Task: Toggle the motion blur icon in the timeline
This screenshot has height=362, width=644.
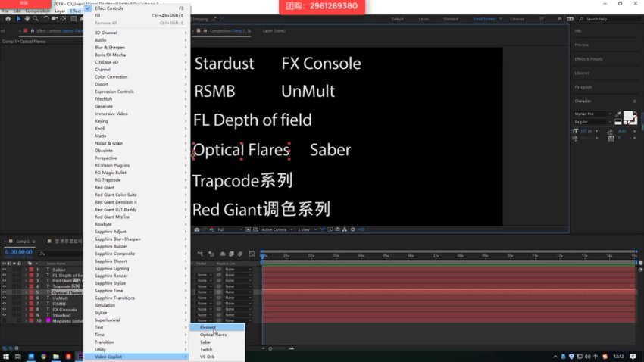Action: [x=240, y=254]
